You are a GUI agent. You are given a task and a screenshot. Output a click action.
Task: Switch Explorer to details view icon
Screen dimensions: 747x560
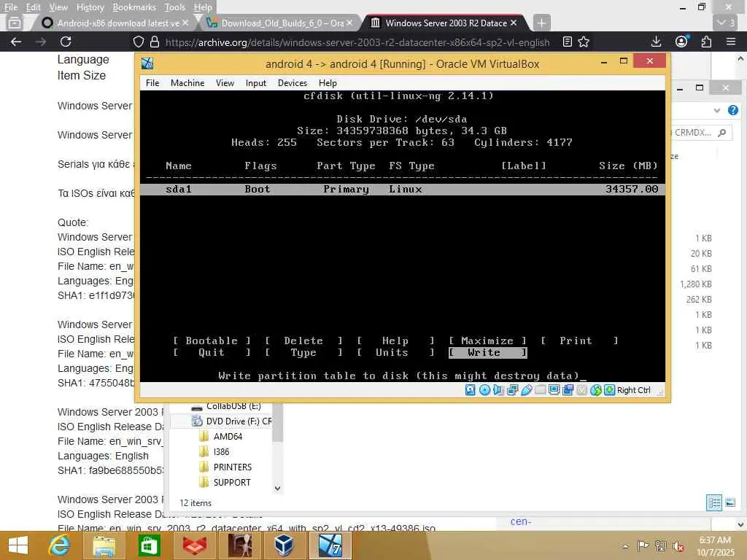click(x=713, y=502)
